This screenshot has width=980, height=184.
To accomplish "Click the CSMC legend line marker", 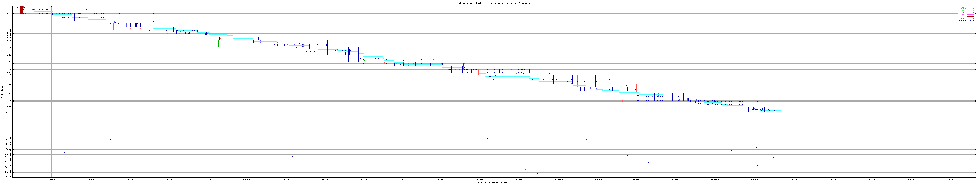I will point(970,8).
